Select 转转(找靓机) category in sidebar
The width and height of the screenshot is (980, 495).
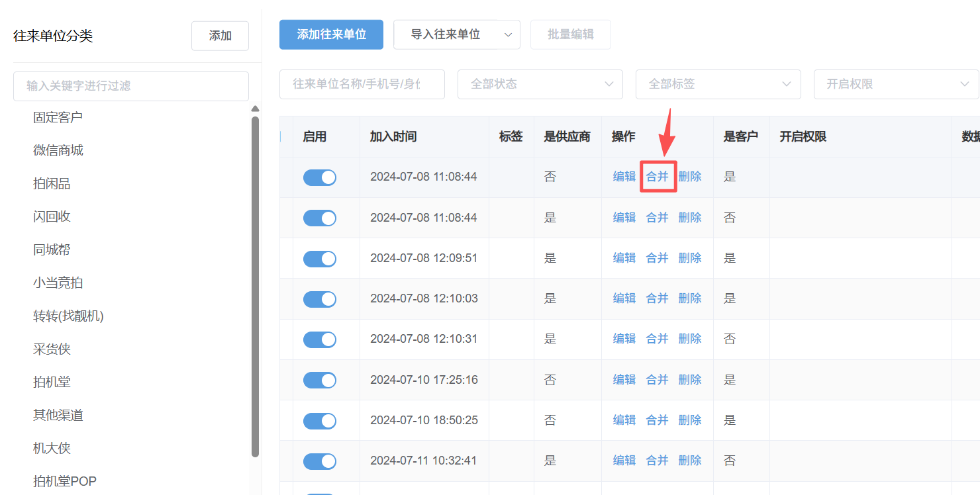(x=68, y=316)
